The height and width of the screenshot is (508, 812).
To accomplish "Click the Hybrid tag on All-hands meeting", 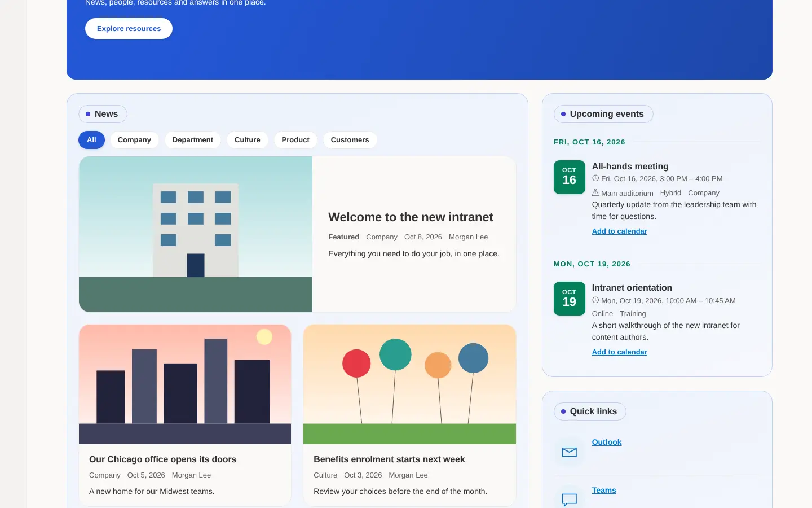I will [670, 193].
